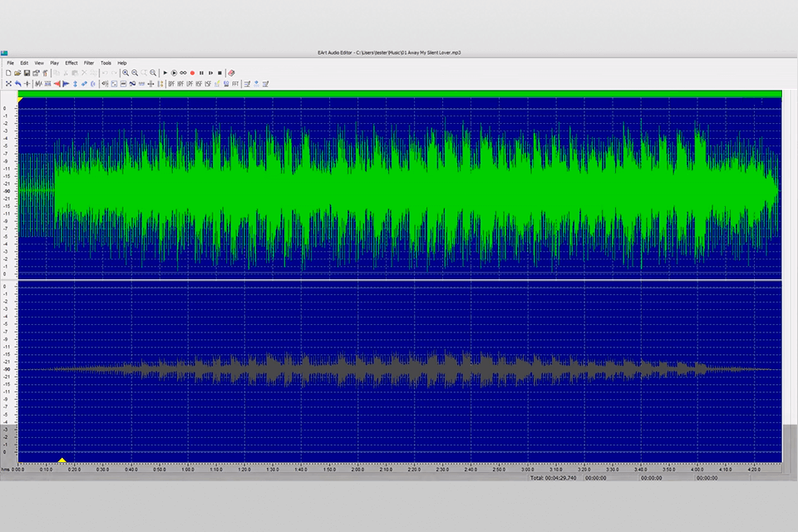Screen dimensions: 798x532
Task: Save the file with floppy disk icon
Action: pyautogui.click(x=27, y=73)
